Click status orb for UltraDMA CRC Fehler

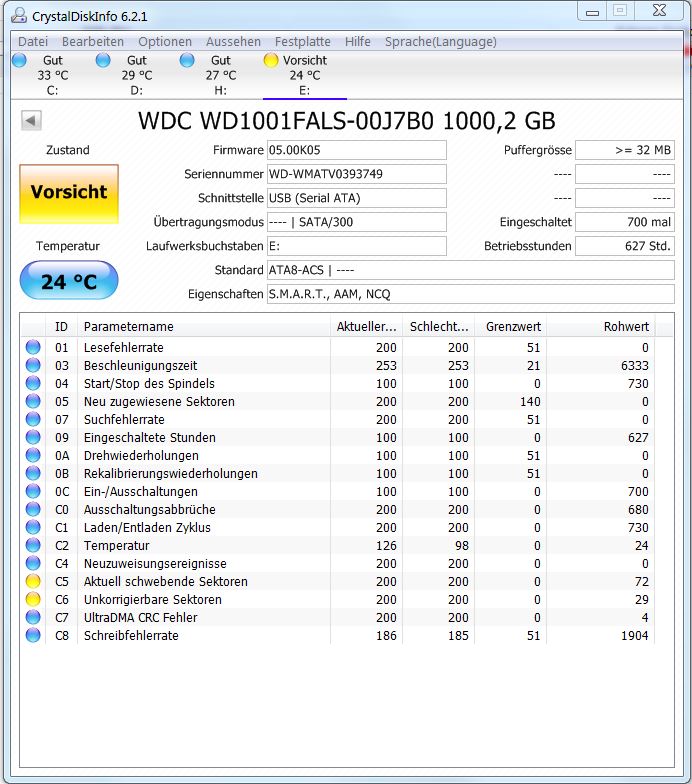click(x=33, y=617)
